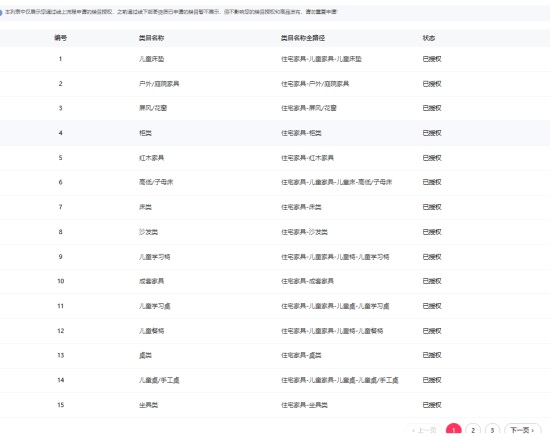Click the 下一页 next page button
This screenshot has height=436, width=550.
click(522, 430)
